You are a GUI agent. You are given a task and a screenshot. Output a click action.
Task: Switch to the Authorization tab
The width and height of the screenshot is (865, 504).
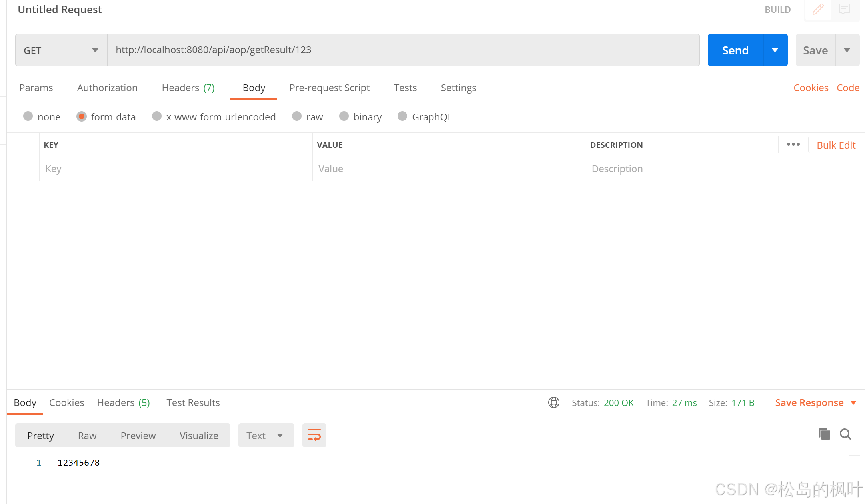[107, 88]
